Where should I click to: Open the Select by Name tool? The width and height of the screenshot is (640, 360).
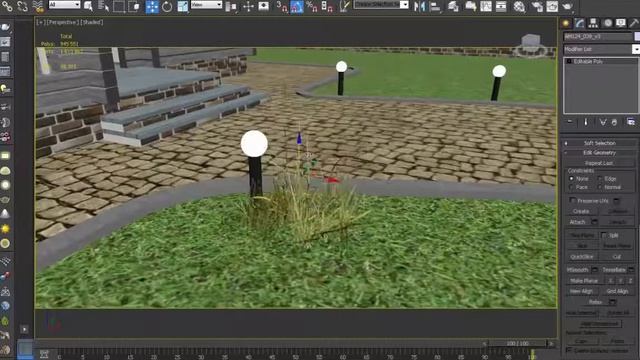click(103, 6)
